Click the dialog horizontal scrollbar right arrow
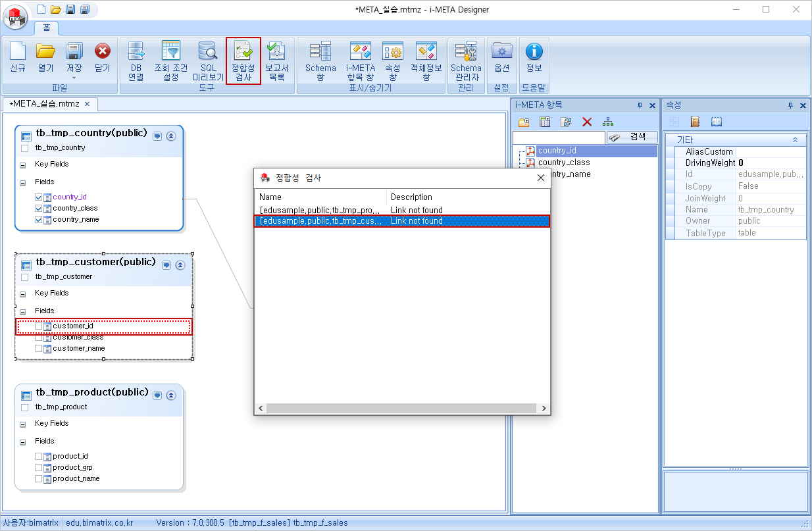This screenshot has height=531, width=812. click(x=544, y=409)
